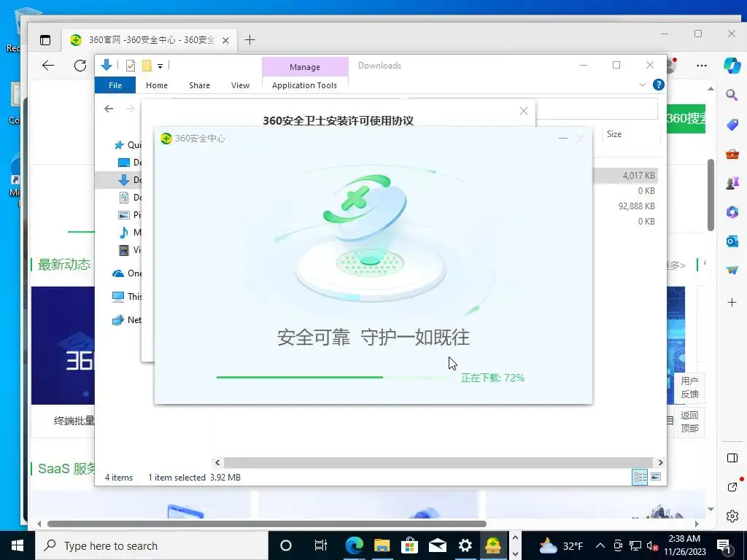Click the 360搜索 green search button

coord(686,118)
